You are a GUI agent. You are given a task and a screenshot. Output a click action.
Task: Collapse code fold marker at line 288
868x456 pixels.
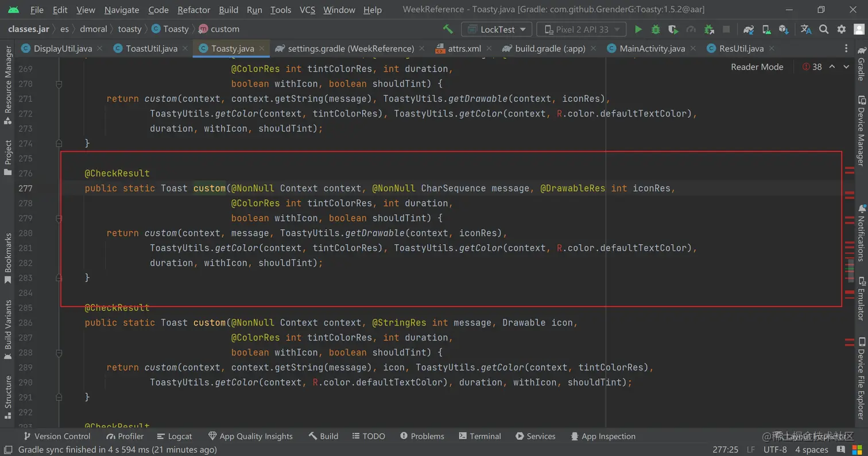click(59, 353)
